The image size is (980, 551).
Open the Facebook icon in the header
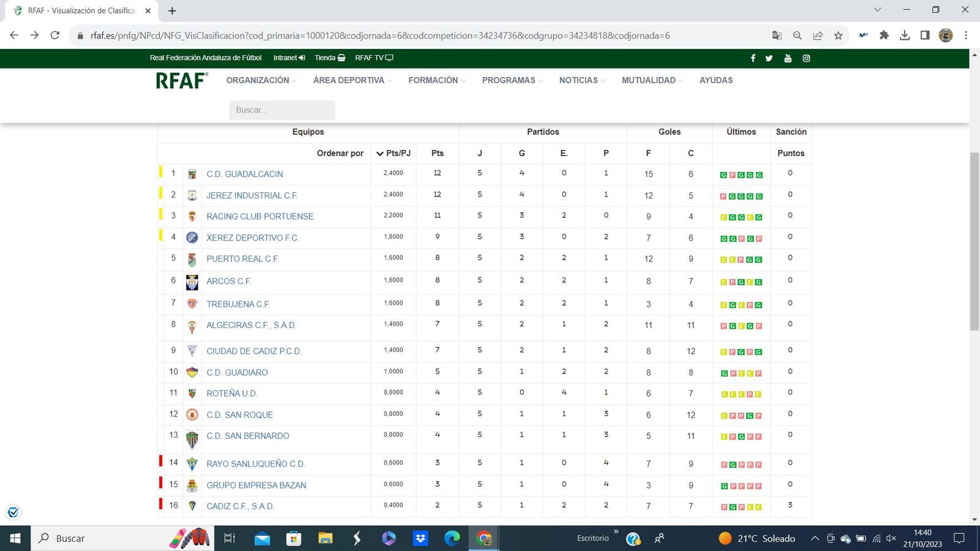[x=753, y=58]
